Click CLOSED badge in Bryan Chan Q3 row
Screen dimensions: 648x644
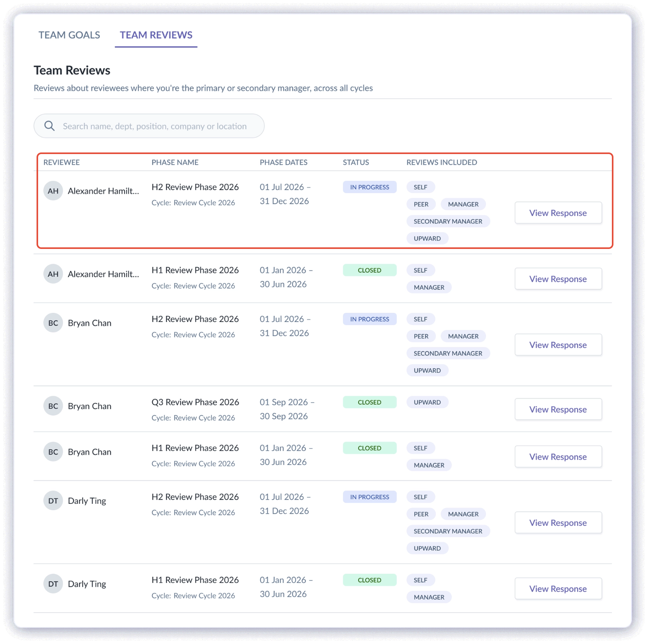[x=370, y=402]
